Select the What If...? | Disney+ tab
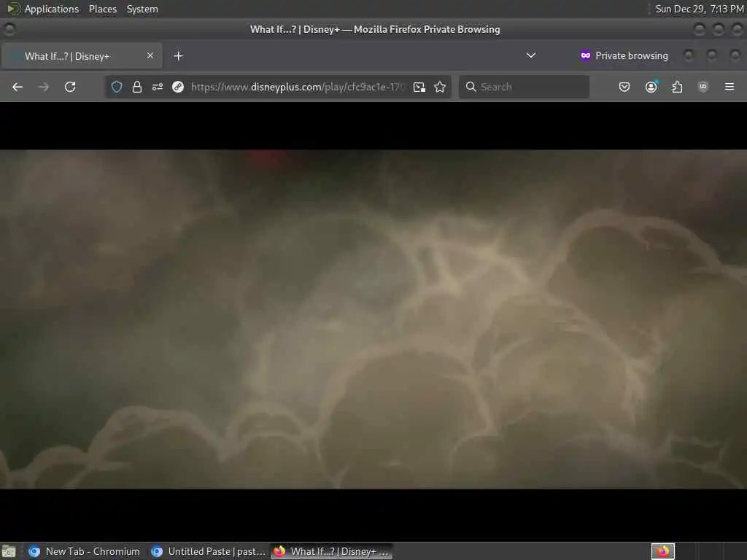The height and width of the screenshot is (560, 747). [82, 55]
